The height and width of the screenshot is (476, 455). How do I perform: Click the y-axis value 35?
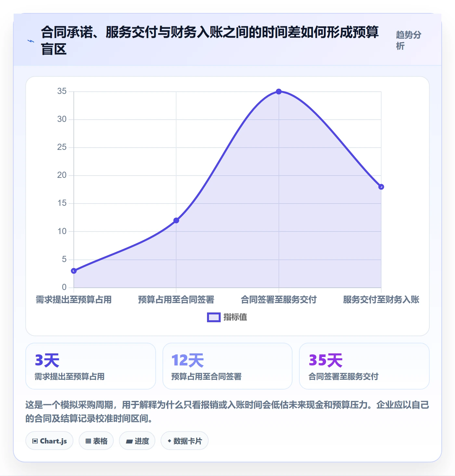tap(62, 91)
